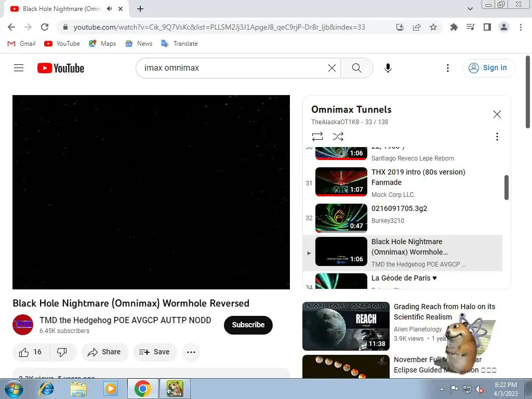
Task: Click the Sign in button
Action: click(488, 68)
